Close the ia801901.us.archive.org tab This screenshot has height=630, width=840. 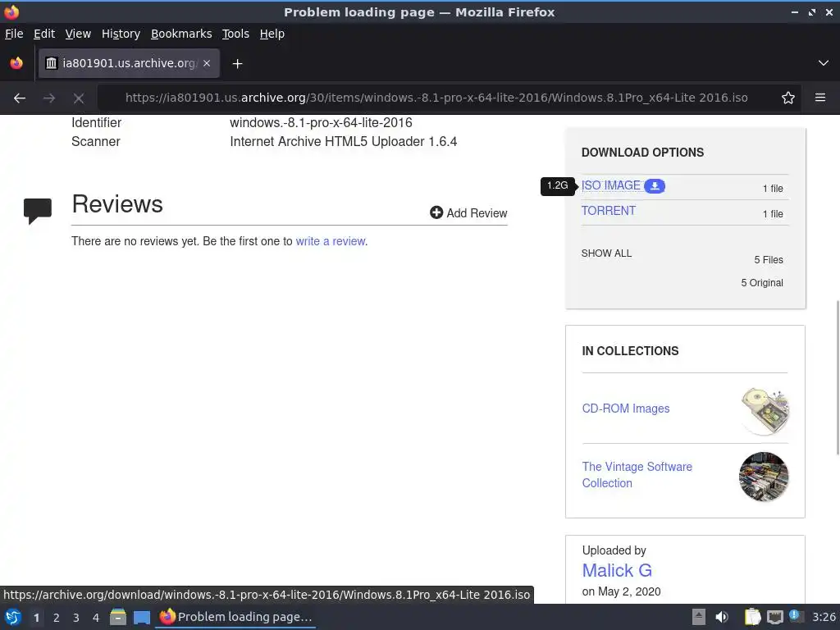tap(207, 63)
